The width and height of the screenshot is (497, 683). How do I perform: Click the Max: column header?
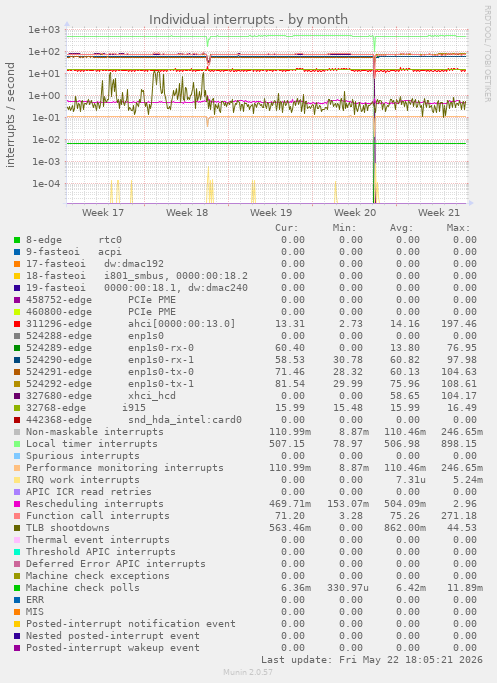click(x=458, y=228)
